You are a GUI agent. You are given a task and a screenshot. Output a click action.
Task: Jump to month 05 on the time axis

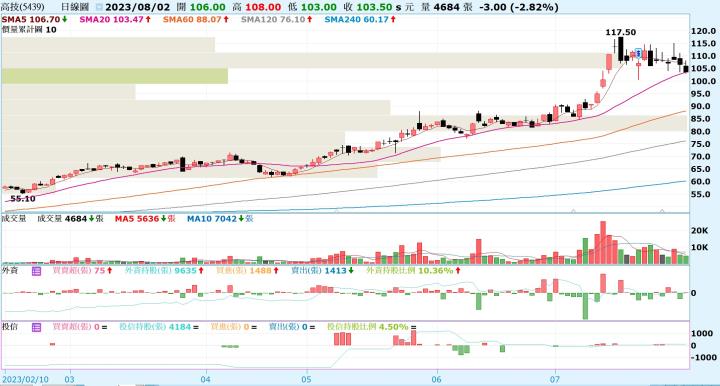pos(306,379)
